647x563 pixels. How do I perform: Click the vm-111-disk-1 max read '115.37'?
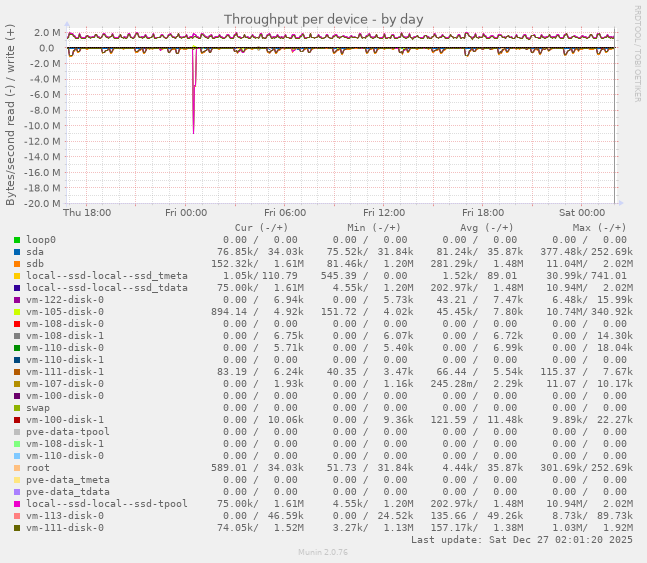pyautogui.click(x=558, y=372)
